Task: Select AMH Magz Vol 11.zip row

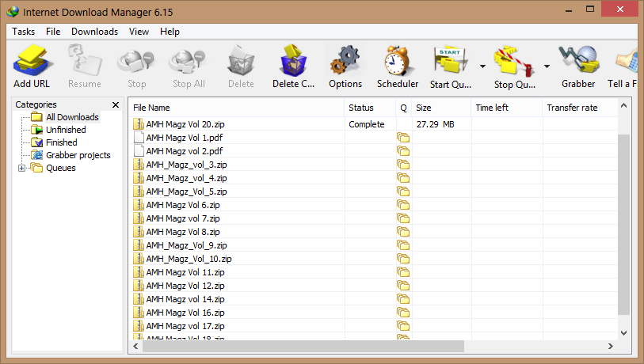Action: pos(374,272)
